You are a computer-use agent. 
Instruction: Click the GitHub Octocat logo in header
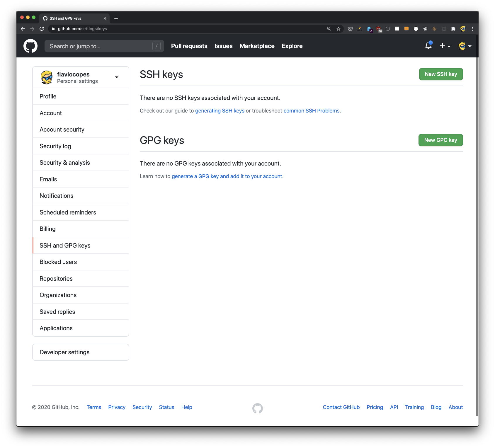pyautogui.click(x=30, y=46)
